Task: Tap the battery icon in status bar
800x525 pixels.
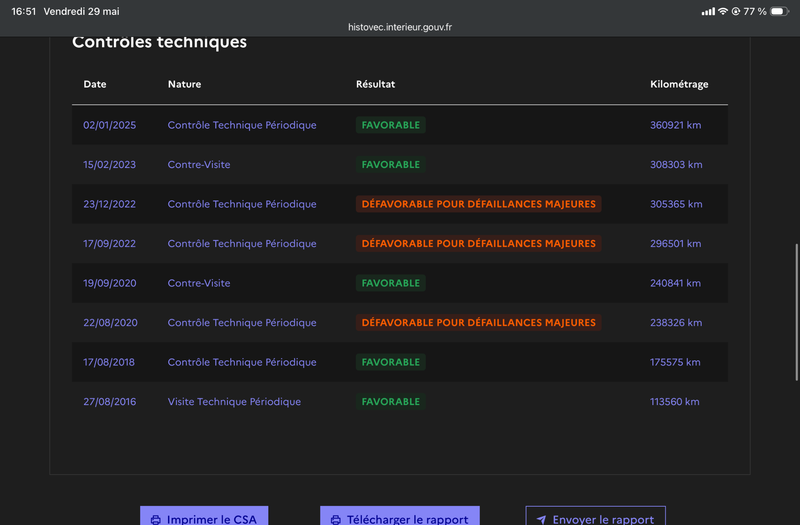Action: tap(779, 11)
